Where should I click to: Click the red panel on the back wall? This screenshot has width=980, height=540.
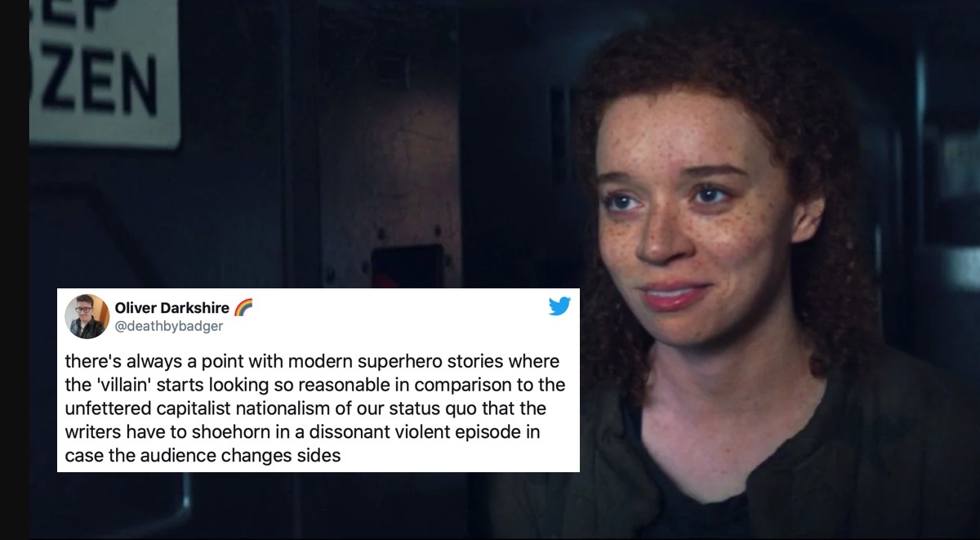403,266
